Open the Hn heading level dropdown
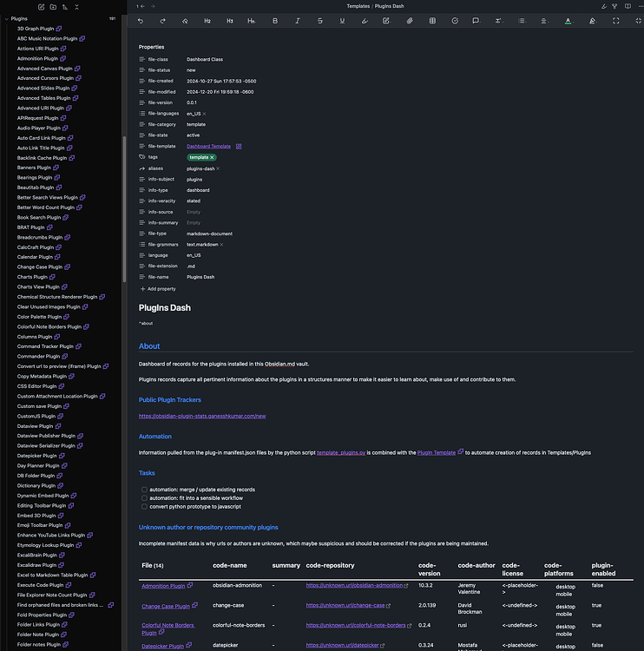 click(251, 21)
